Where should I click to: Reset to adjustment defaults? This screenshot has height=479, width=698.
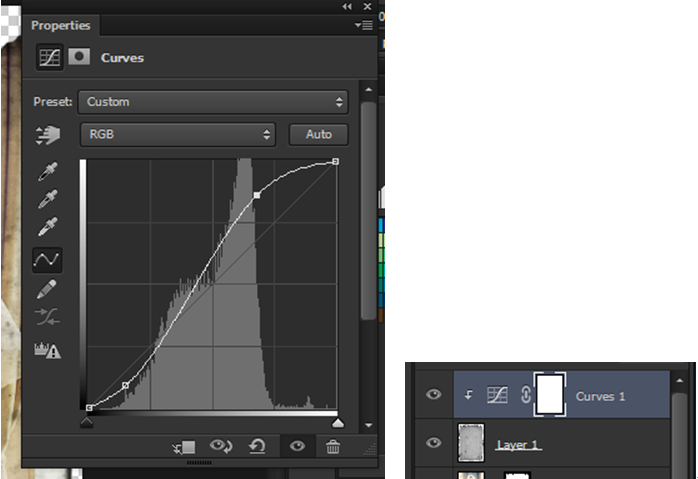coord(257,446)
